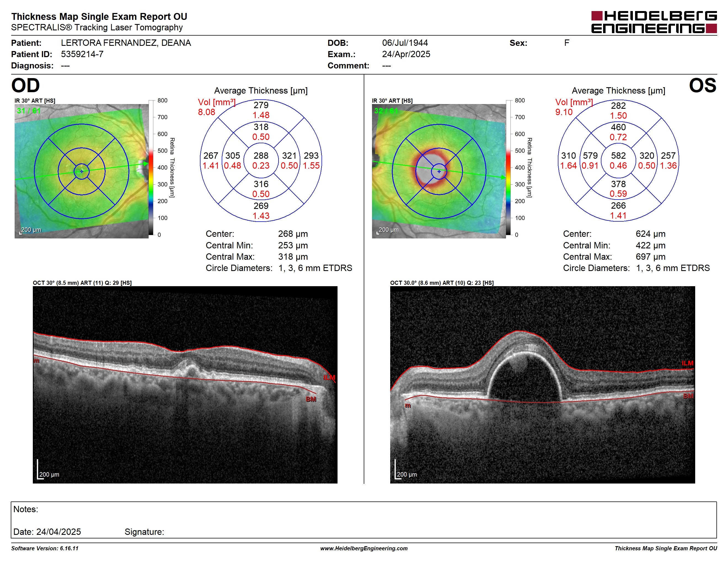Screen dimensions: 728x563
Task: Click the OS retina thickness color scale
Action: click(x=508, y=168)
